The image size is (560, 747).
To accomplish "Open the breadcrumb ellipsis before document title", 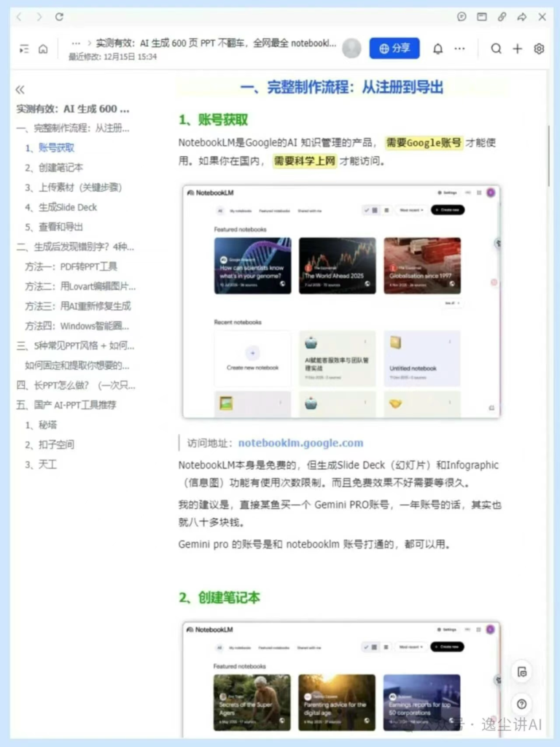I will 76,43.
